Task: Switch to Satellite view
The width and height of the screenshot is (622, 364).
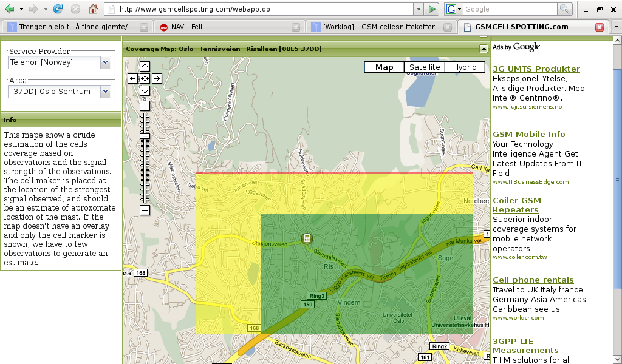Action: (425, 67)
